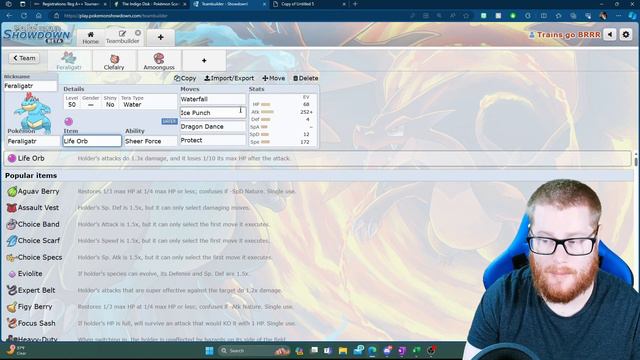The width and height of the screenshot is (640, 360).
Task: Click the Waterfall move field
Action: pyautogui.click(x=213, y=99)
